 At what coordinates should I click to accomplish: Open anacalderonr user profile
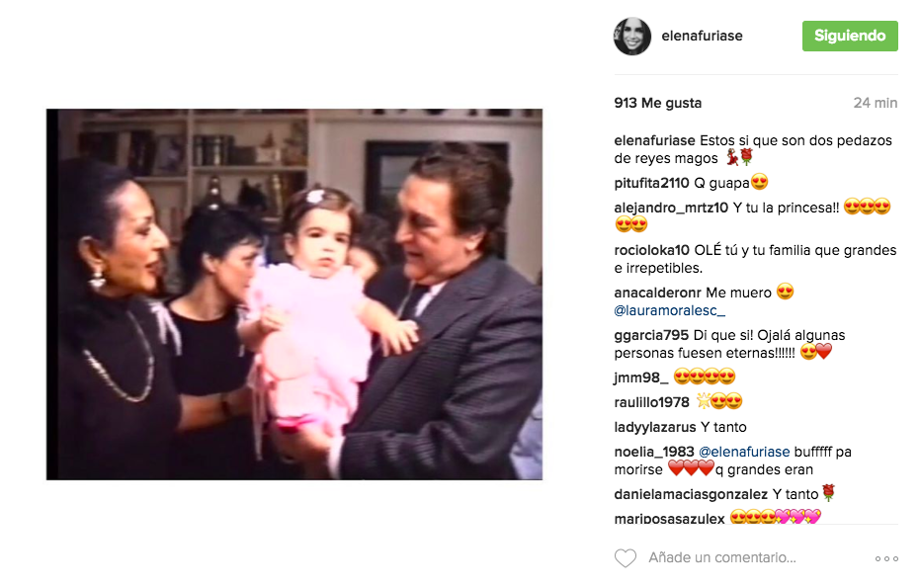tap(657, 293)
